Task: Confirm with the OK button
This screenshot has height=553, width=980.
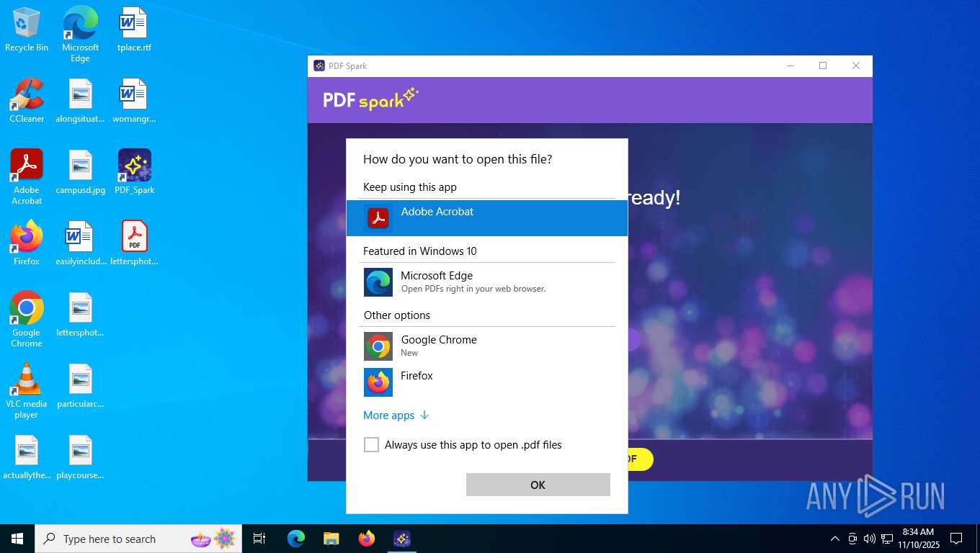Action: click(538, 485)
